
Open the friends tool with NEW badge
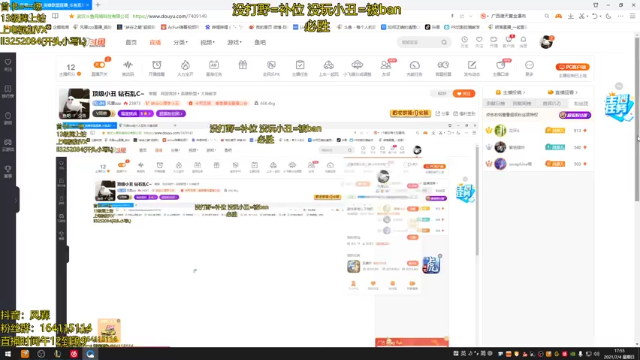[386, 67]
